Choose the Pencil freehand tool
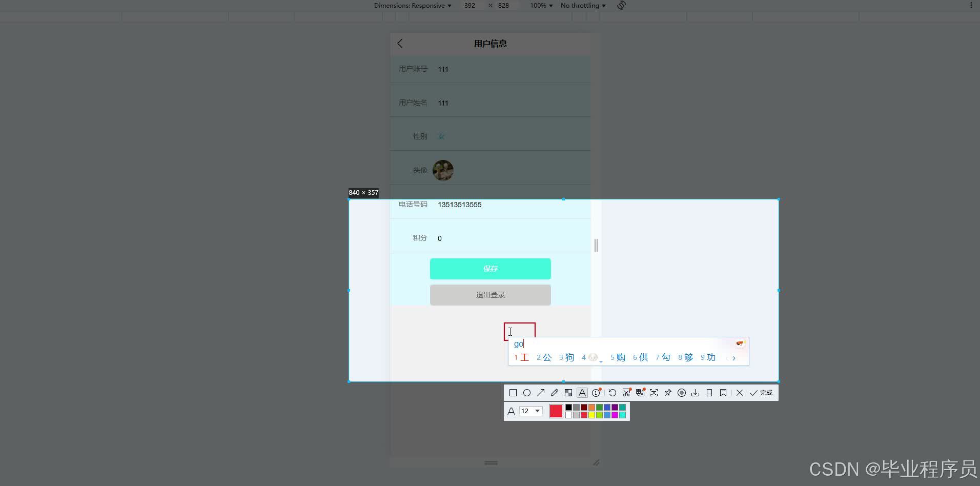 pyautogui.click(x=554, y=392)
